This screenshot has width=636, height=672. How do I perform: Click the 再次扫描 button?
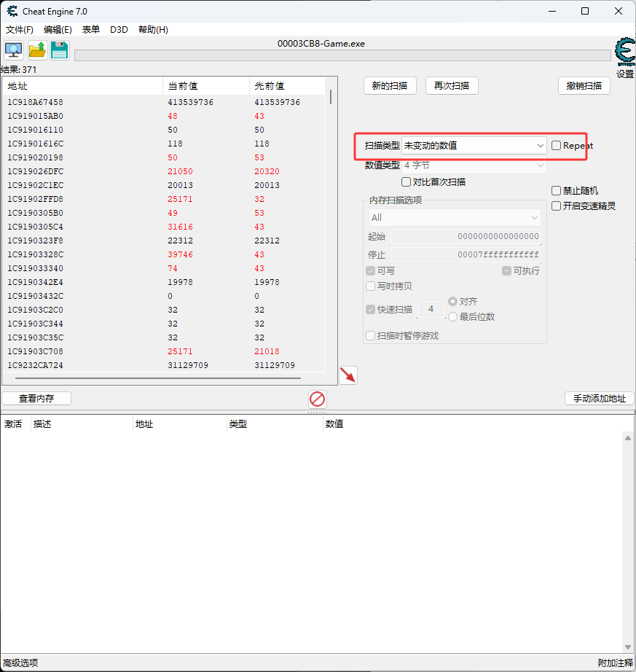tap(452, 86)
